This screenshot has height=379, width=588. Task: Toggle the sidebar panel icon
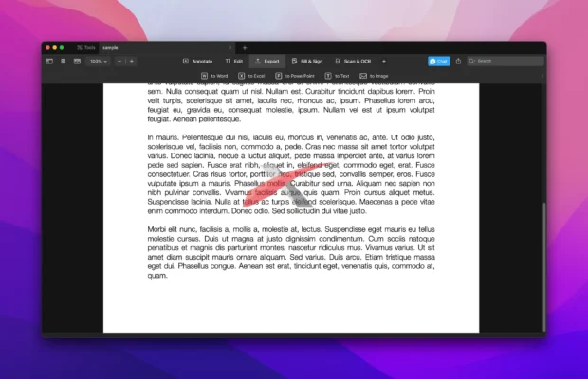tap(49, 61)
